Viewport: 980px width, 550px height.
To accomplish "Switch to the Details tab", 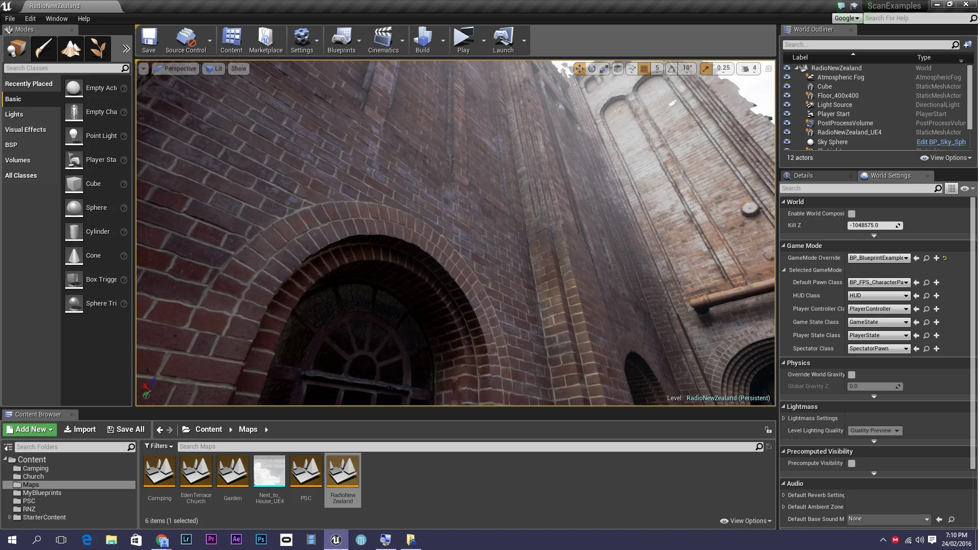I will pos(804,175).
